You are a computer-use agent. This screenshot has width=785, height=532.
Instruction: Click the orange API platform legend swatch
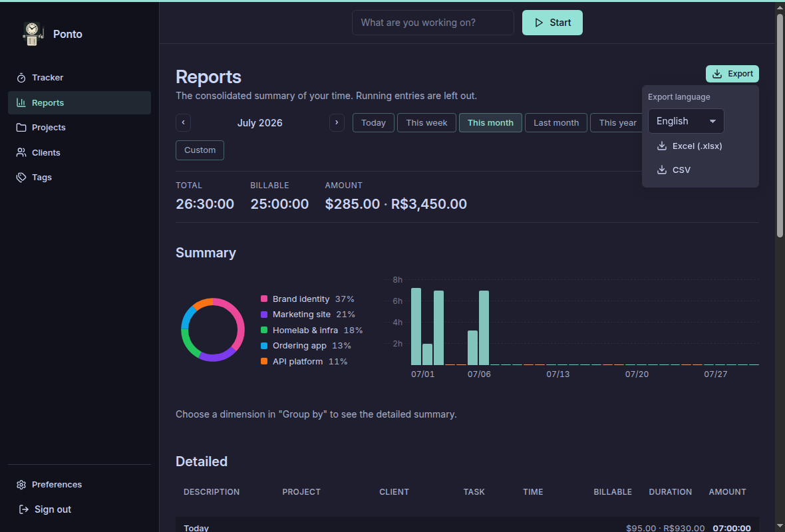[264, 361]
